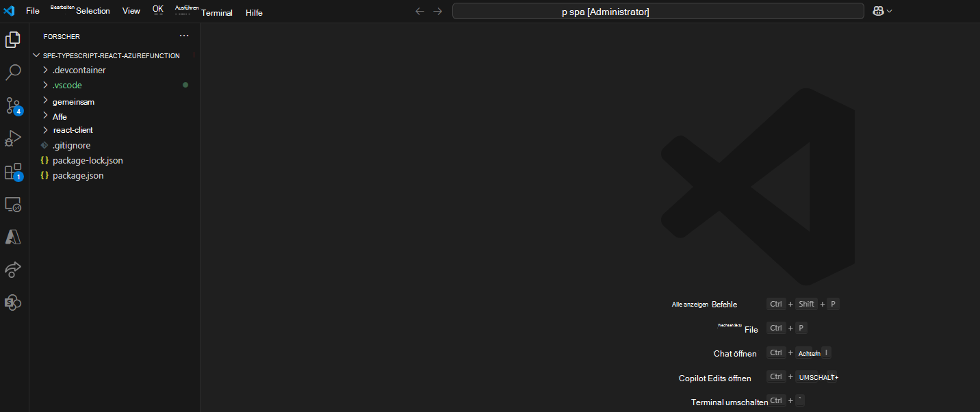This screenshot has width=980, height=412.
Task: Click the VS Code logo in title bar
Action: 9,11
